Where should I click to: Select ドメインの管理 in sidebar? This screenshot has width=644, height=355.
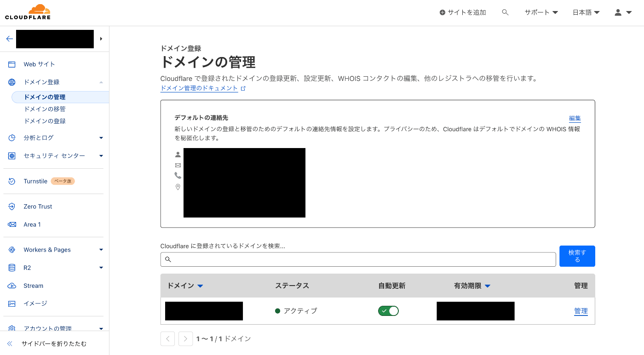[45, 97]
